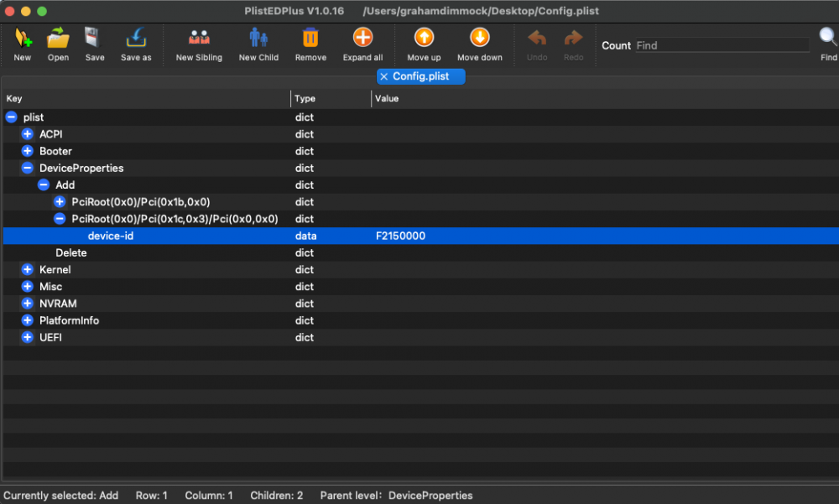Screen dimensions: 839x504
Task: Collapse the Add node
Action: tap(44, 185)
